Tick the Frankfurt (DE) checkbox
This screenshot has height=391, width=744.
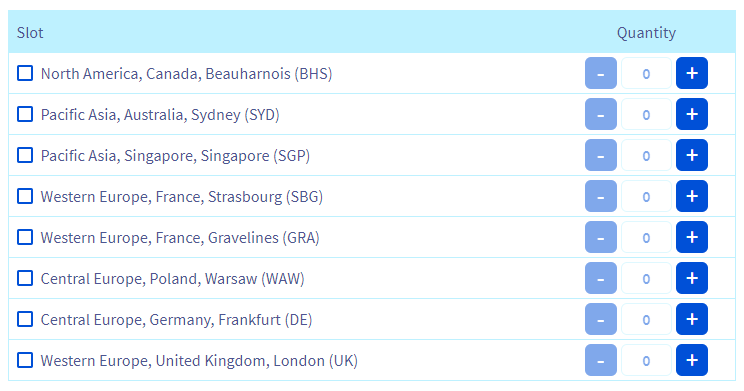point(25,319)
